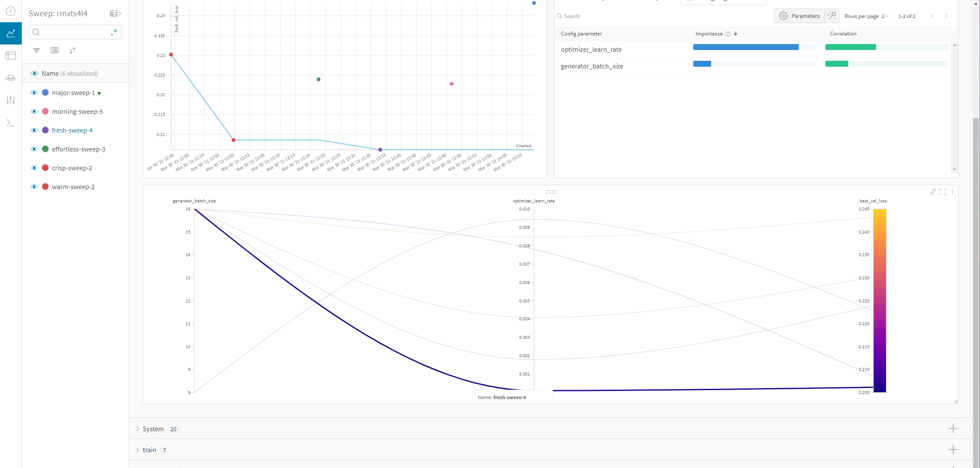Screen dimensions: 980x468
Task: Hide the fresh-sweep-4 run
Action: pyautogui.click(x=34, y=130)
